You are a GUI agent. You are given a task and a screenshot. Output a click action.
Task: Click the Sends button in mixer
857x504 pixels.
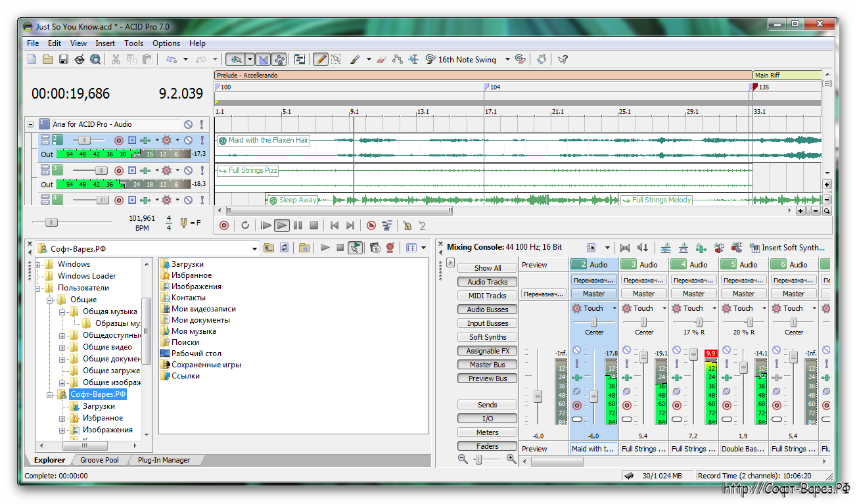pos(488,405)
